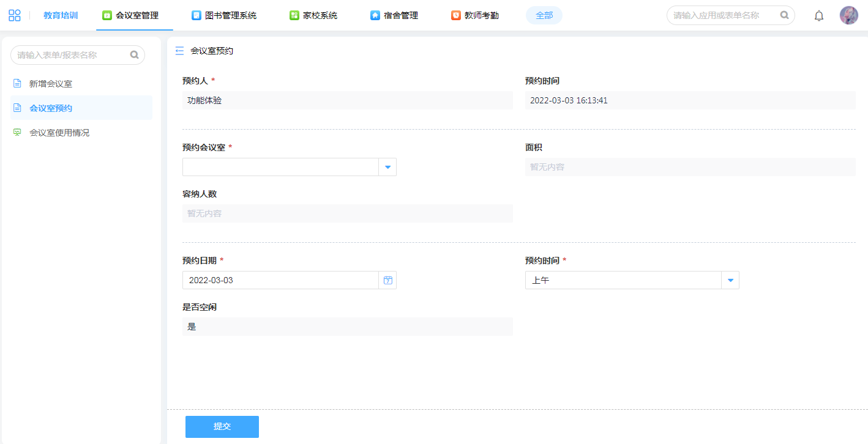868x444 pixels.
Task: Select 会议室预约 in the sidebar
Action: point(51,108)
